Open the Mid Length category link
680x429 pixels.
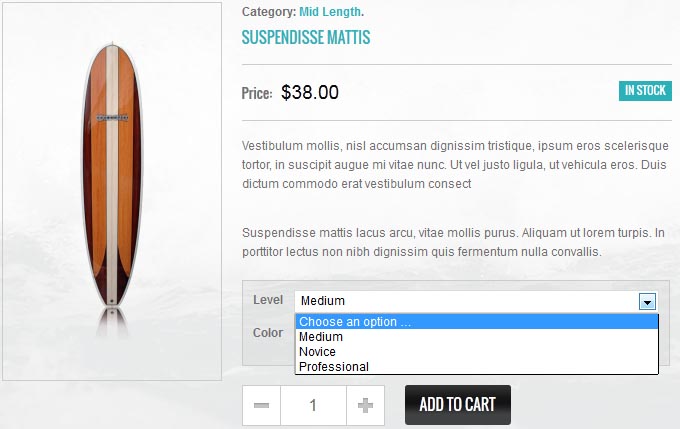(329, 12)
